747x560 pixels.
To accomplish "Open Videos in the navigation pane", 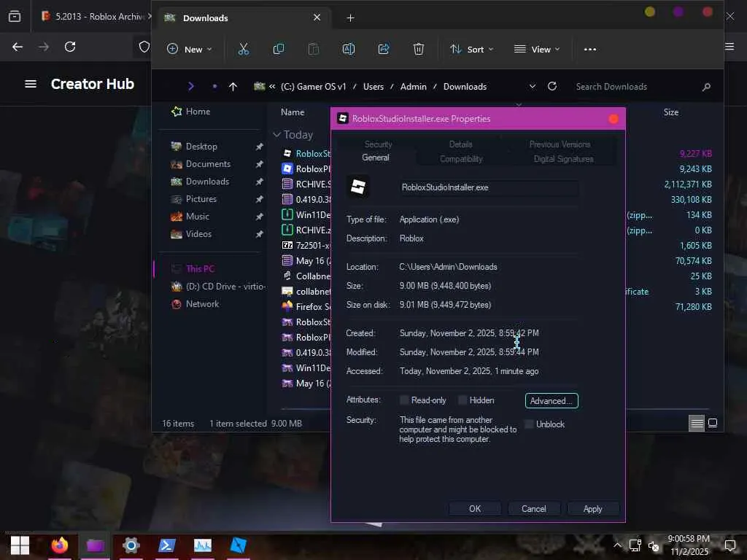I will (x=198, y=234).
